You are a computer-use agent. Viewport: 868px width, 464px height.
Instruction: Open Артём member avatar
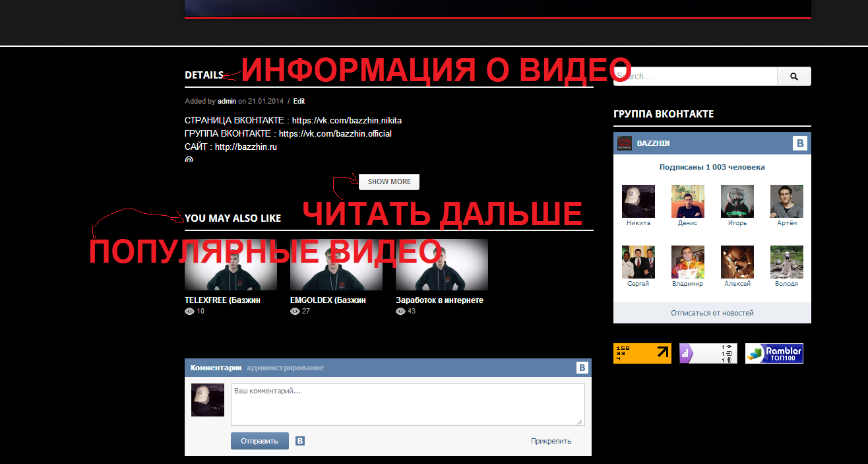[787, 201]
